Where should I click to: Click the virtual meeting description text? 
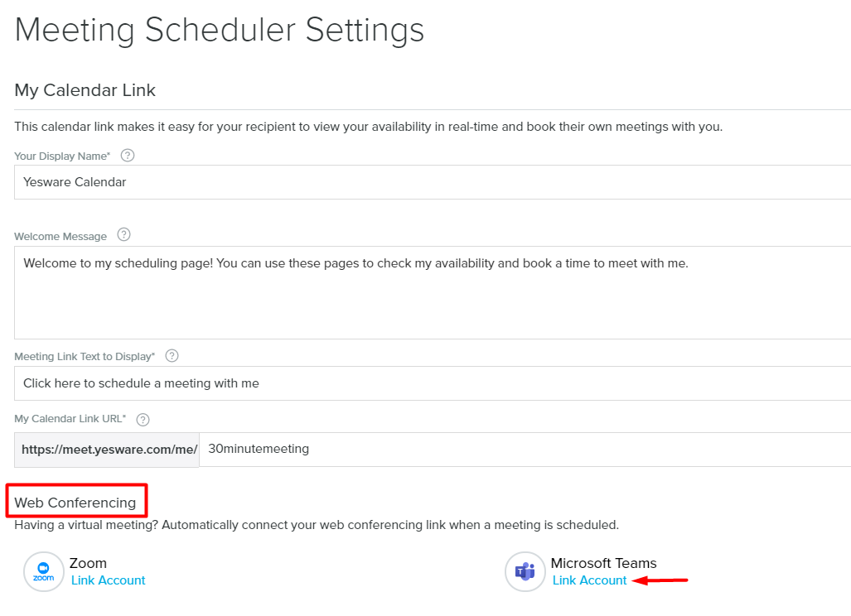(317, 525)
